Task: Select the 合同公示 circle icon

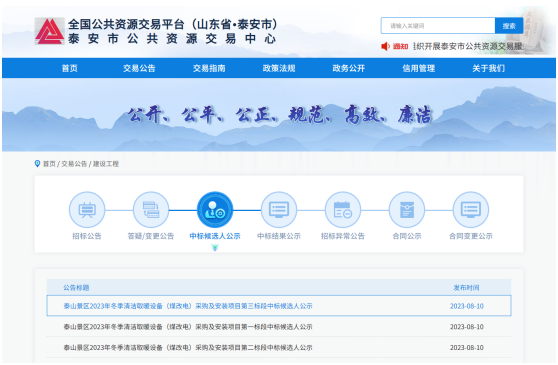Action: click(x=407, y=210)
